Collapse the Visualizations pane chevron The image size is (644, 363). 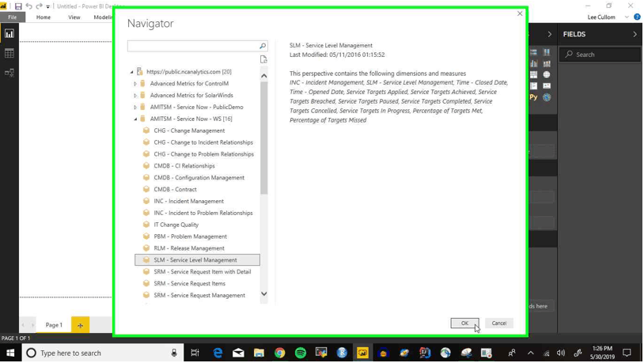(550, 35)
